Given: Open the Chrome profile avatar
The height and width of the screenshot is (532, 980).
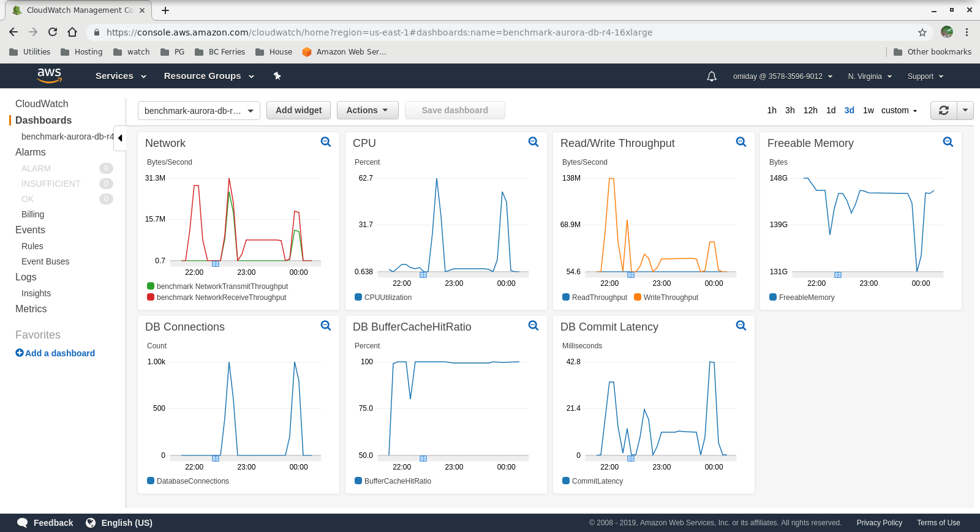Looking at the screenshot, I should (947, 32).
